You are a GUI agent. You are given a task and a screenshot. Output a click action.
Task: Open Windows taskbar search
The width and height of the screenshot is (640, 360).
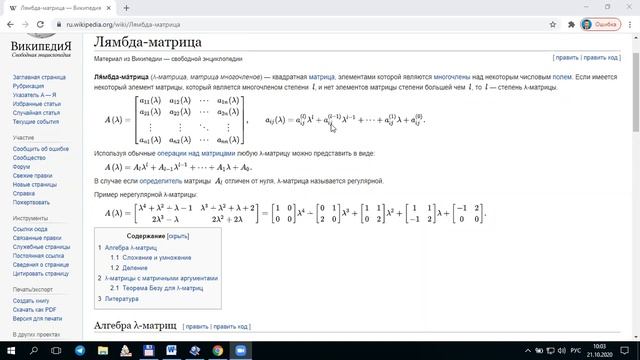coord(34,351)
